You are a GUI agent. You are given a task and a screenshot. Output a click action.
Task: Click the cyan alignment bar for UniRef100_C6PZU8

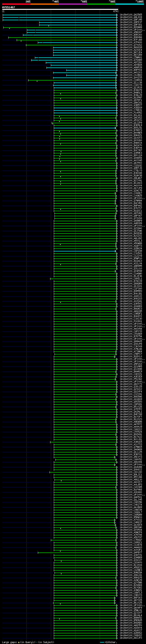click(85, 251)
